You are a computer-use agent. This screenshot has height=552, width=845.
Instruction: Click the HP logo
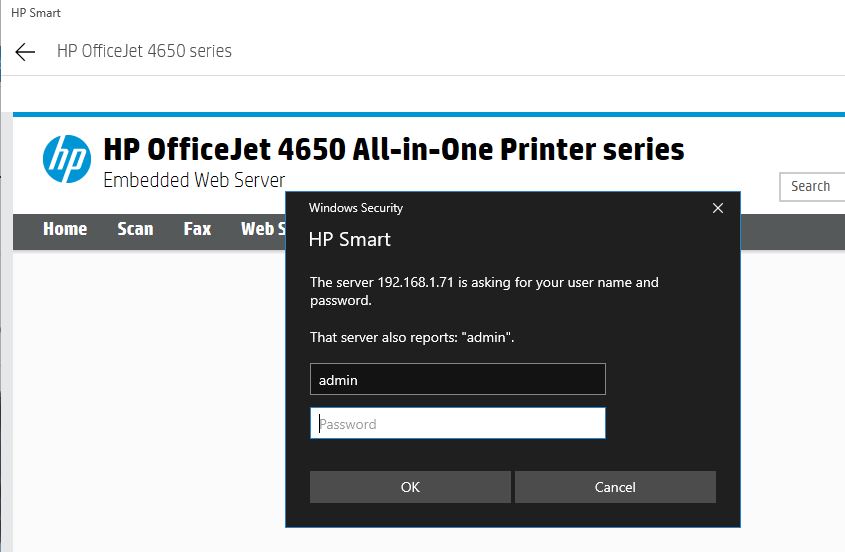coord(67,159)
